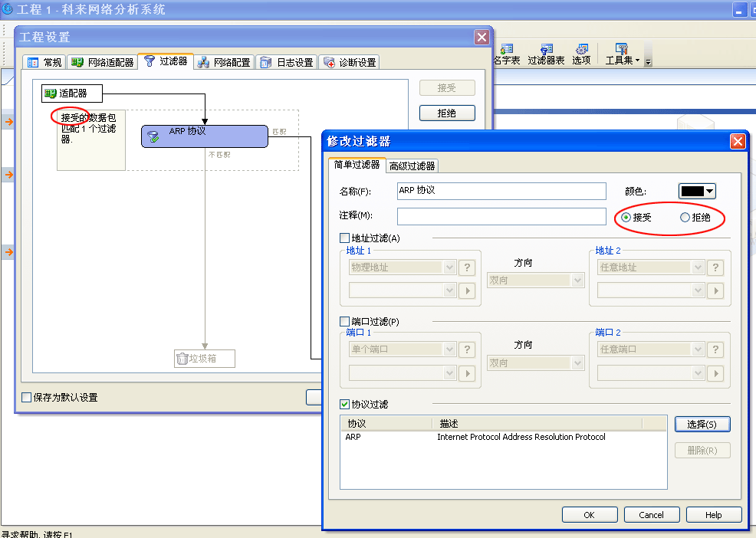Image resolution: width=756 pixels, height=538 pixels.
Task: Click arrow button beside 地址 1 value
Action: coord(467,290)
